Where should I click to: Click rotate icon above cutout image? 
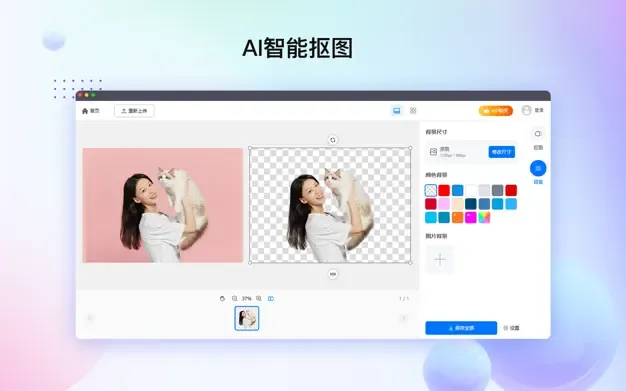[x=333, y=140]
